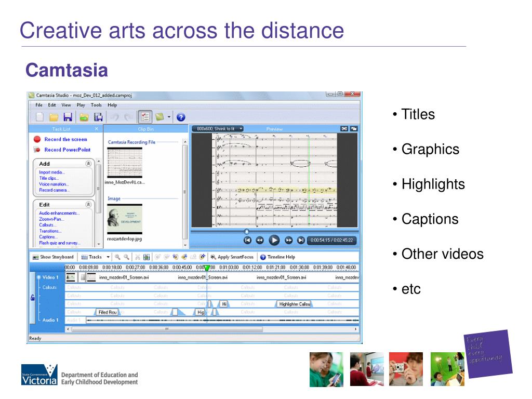Screen dimensions: 532x399
Task: Jump to beginning with skip-back button
Action: point(247,240)
